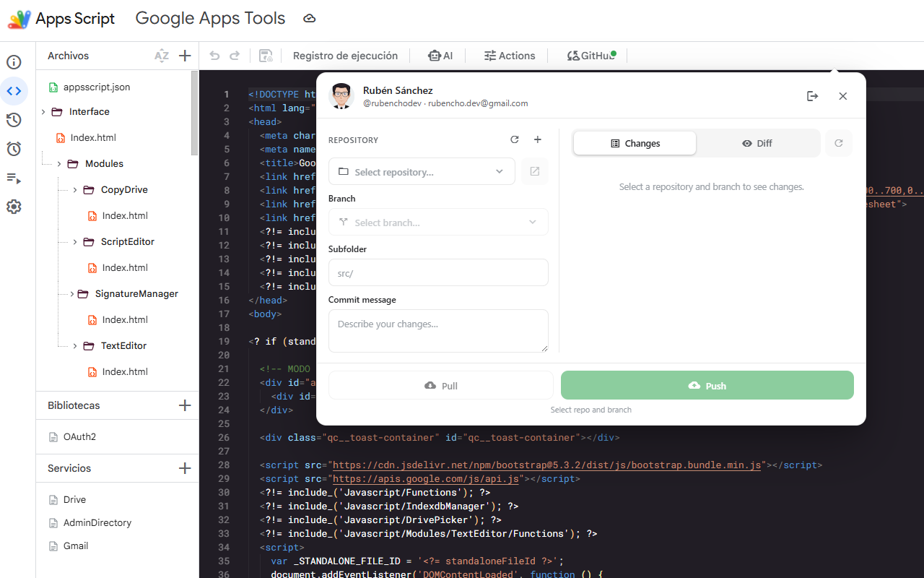Open the Select branch dropdown

point(438,223)
